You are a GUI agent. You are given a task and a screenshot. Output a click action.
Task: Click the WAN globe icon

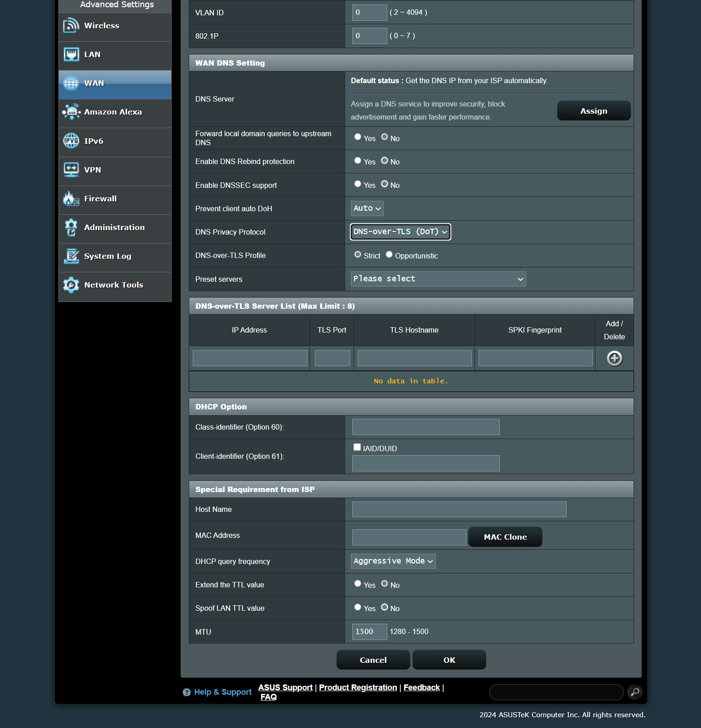(x=71, y=83)
